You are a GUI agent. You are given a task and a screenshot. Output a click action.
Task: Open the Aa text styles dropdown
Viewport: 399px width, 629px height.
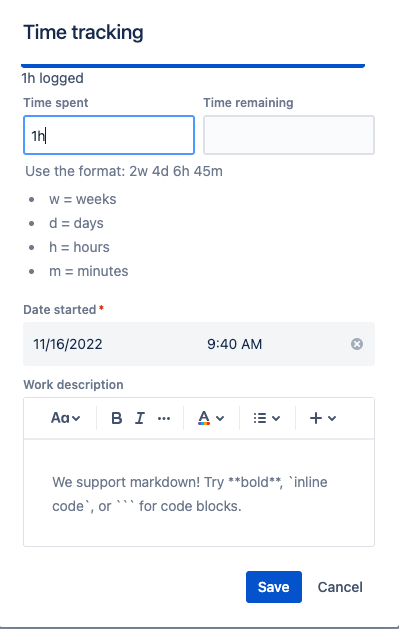tap(65, 418)
